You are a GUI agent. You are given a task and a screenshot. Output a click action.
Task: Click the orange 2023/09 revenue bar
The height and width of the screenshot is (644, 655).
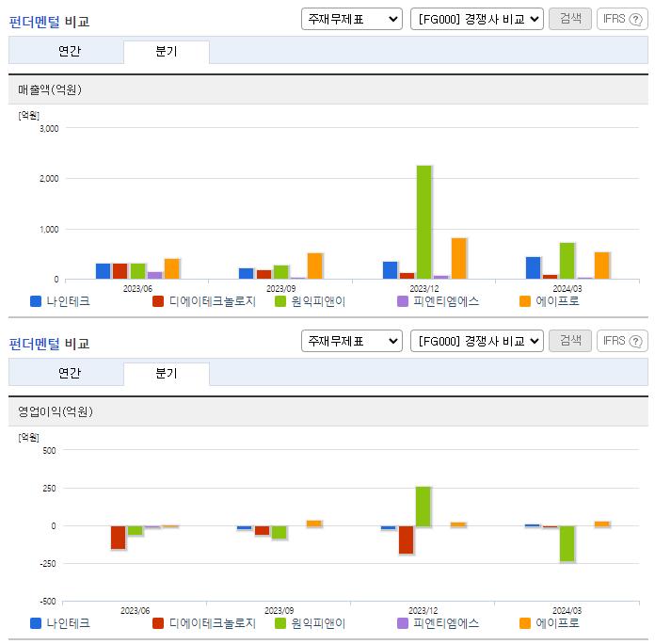pos(314,266)
